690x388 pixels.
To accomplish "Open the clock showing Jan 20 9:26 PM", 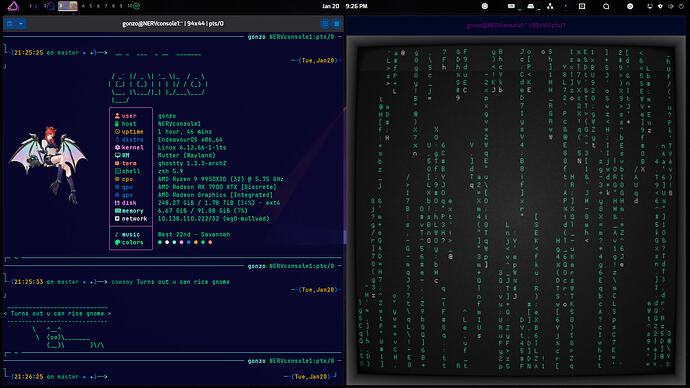I will tap(345, 6).
